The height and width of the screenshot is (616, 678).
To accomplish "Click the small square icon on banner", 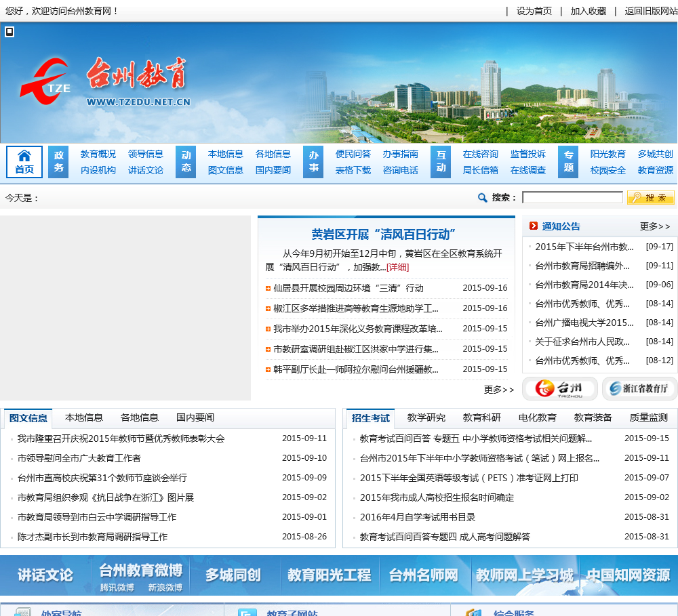I will point(9,32).
